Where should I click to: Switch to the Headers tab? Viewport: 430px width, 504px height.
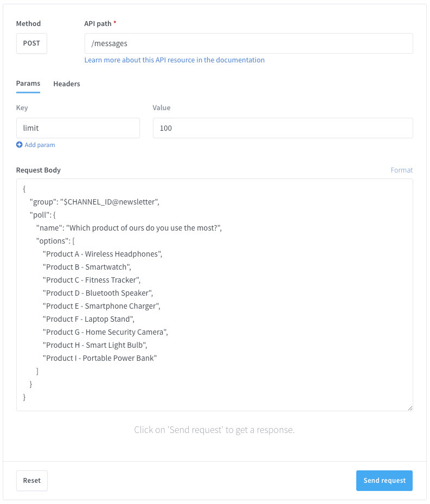pyautogui.click(x=67, y=84)
